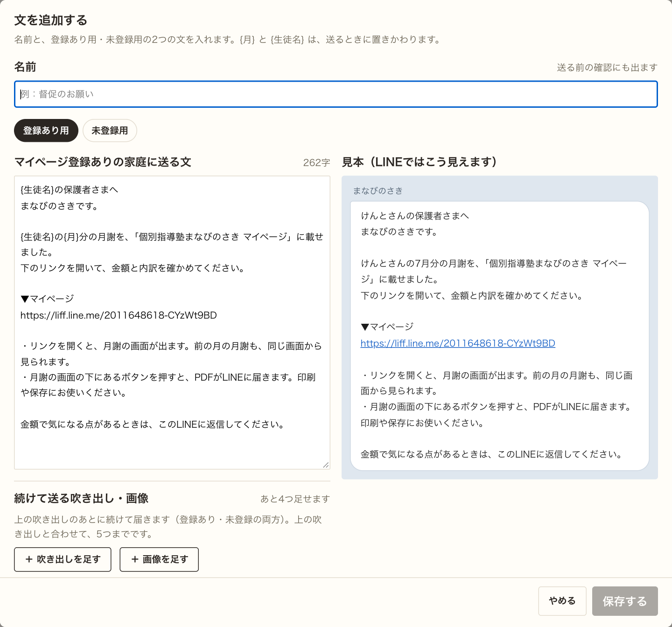Click the マイページ登録ありの家庭に送る文 label
672x627 pixels.
point(103,162)
